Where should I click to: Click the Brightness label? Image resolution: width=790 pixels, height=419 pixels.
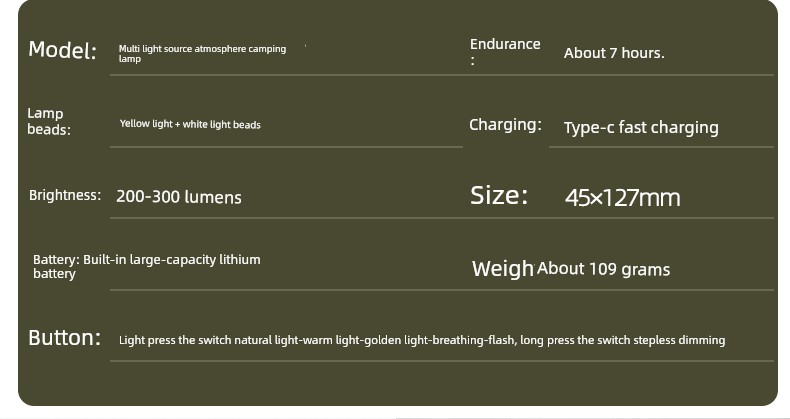point(65,195)
